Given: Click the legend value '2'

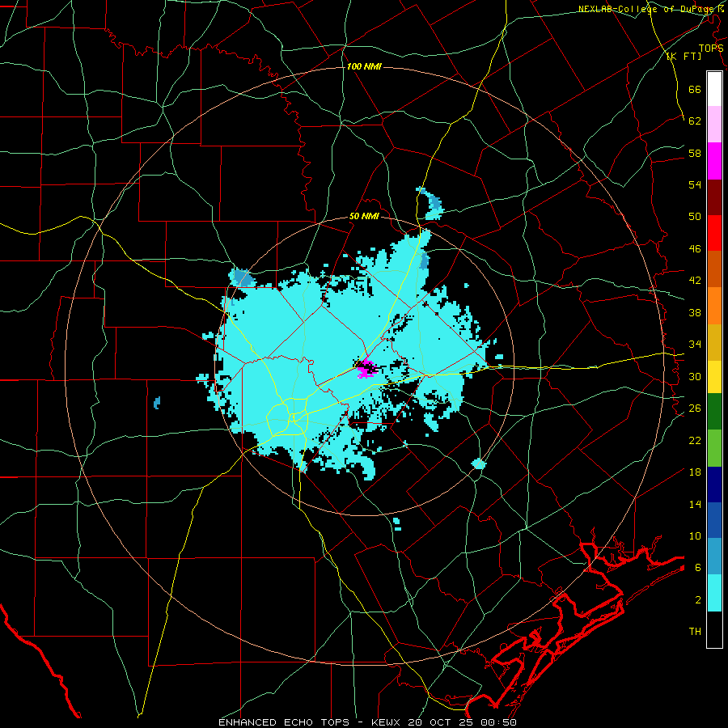Looking at the screenshot, I should click(x=698, y=600).
